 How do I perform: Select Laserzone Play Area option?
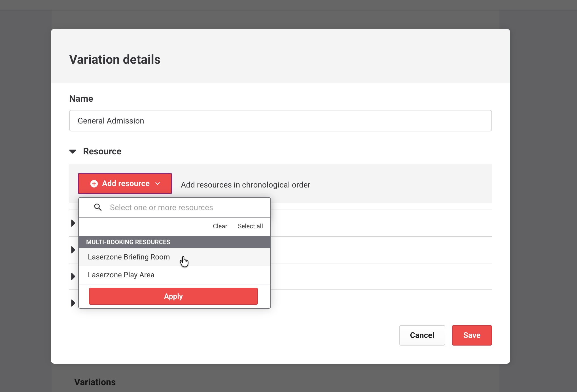coord(121,275)
